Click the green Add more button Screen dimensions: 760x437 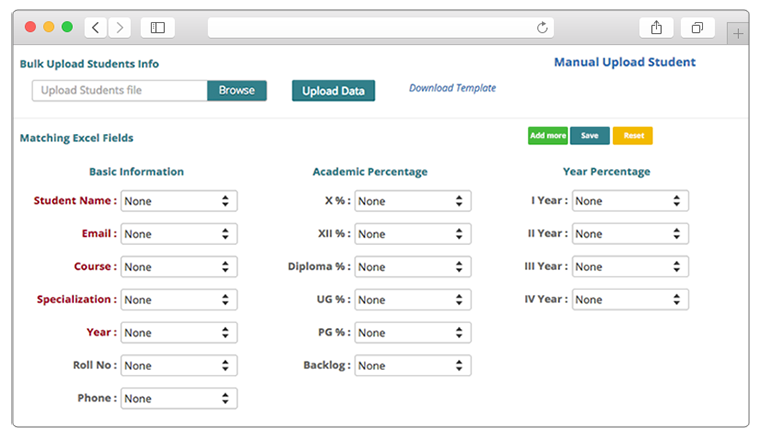click(548, 136)
